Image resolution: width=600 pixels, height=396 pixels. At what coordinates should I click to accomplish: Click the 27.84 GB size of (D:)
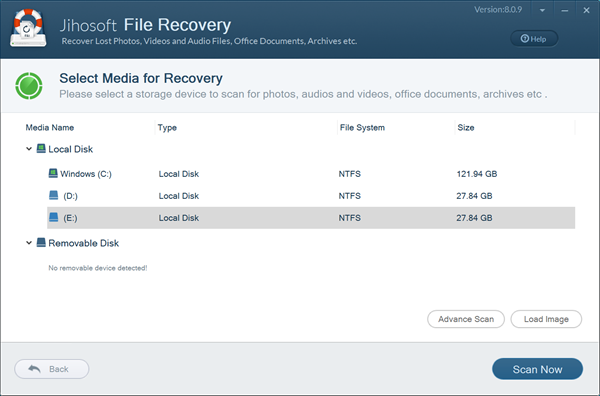pyautogui.click(x=474, y=196)
